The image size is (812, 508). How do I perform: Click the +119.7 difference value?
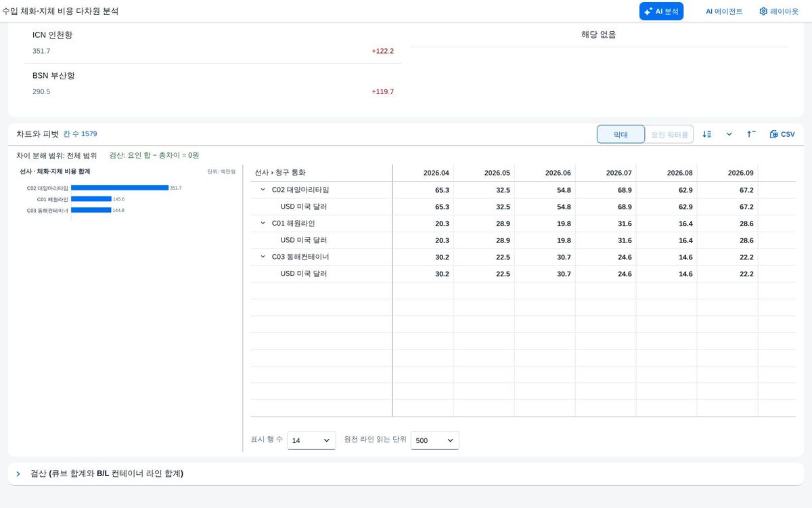[x=382, y=91]
